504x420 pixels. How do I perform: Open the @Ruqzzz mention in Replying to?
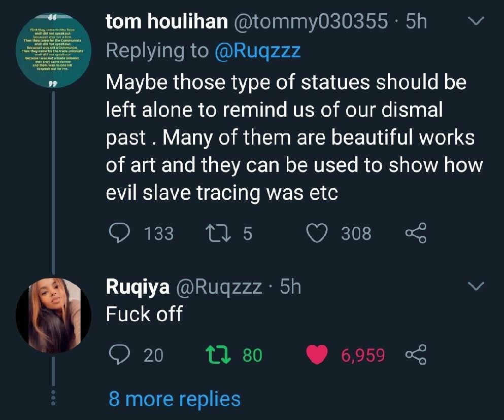pyautogui.click(x=257, y=50)
